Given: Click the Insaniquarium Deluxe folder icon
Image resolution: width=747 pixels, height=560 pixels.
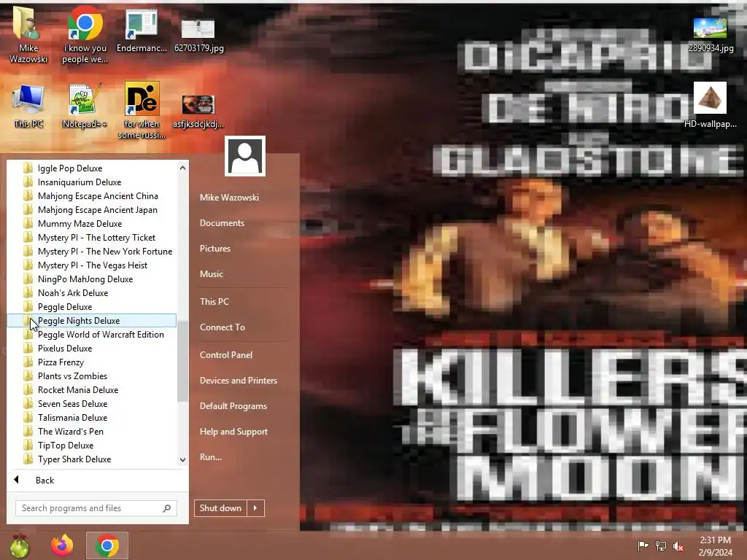Looking at the screenshot, I should pyautogui.click(x=28, y=182).
